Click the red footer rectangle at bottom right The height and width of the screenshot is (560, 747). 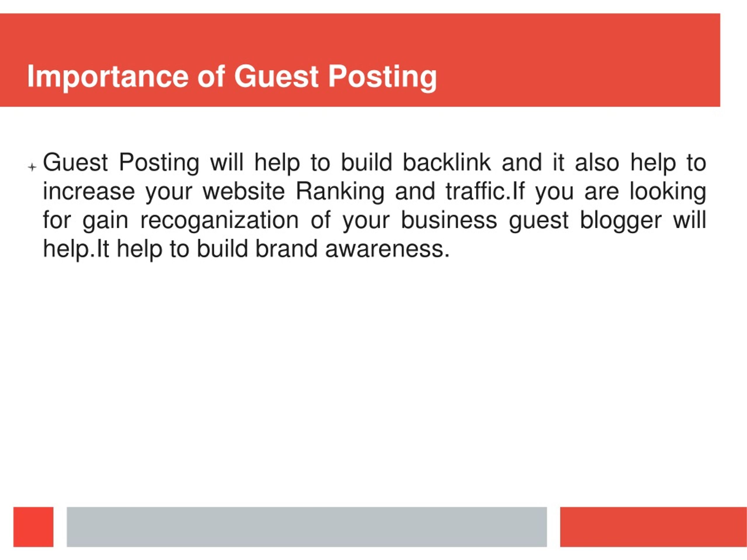pyautogui.click(x=653, y=526)
